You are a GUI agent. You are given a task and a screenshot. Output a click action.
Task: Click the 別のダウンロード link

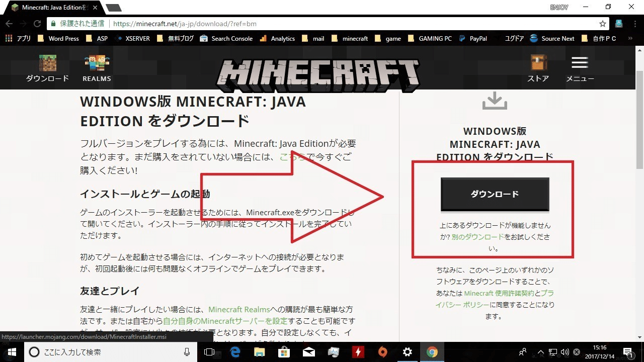pyautogui.click(x=477, y=237)
